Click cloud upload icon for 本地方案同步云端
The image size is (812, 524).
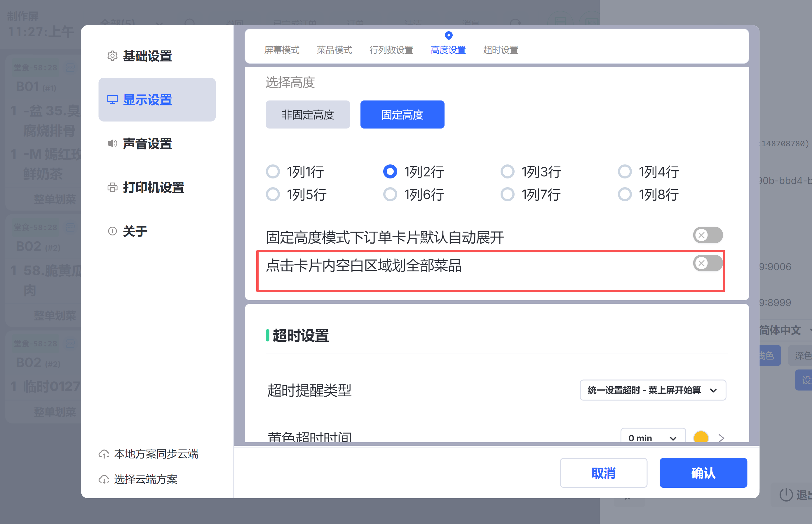tap(104, 454)
